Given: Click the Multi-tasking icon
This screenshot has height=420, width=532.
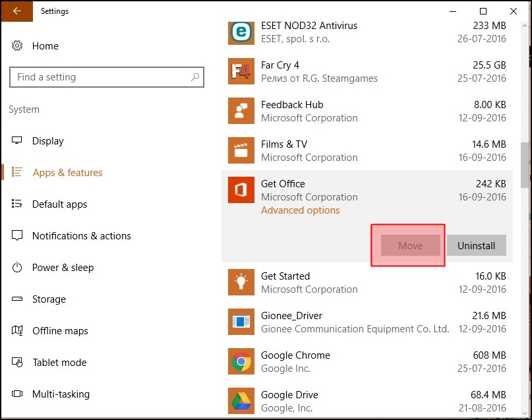Looking at the screenshot, I should 17,394.
